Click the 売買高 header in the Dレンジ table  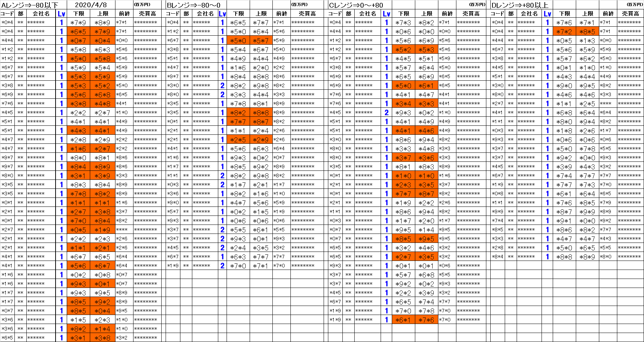coord(630,14)
